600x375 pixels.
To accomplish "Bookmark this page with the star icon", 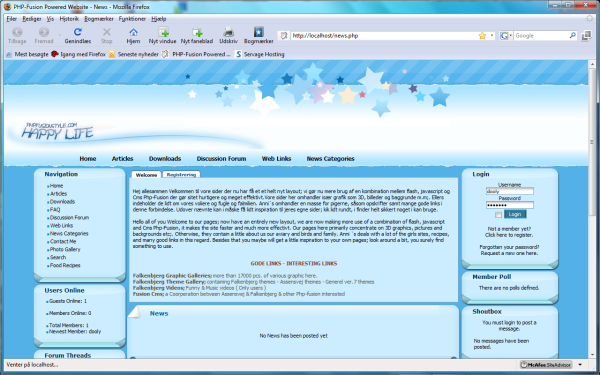I will click(482, 36).
